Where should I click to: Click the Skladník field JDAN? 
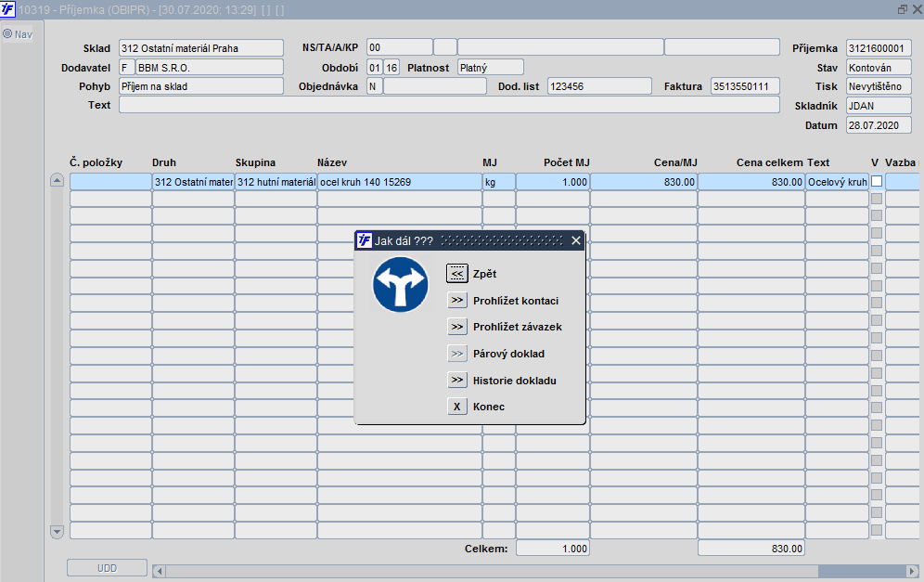click(x=879, y=106)
